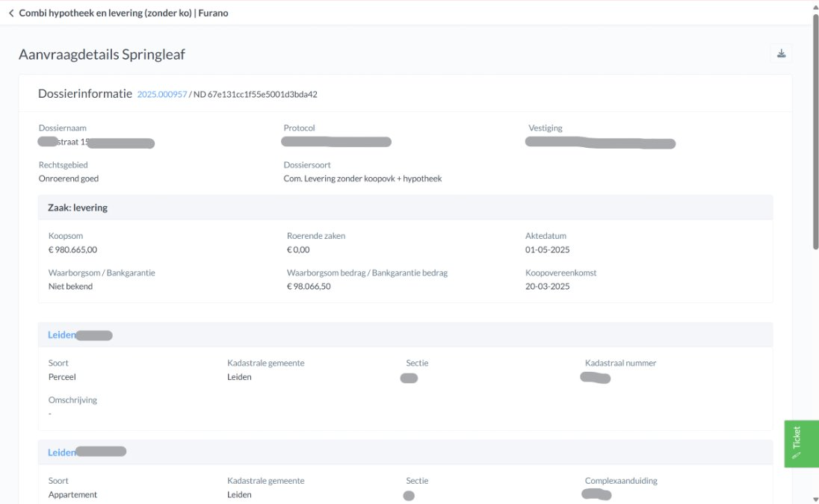
Task: Click the Dossiersoort value Com. Levering zonder koopovk
Action: point(362,178)
